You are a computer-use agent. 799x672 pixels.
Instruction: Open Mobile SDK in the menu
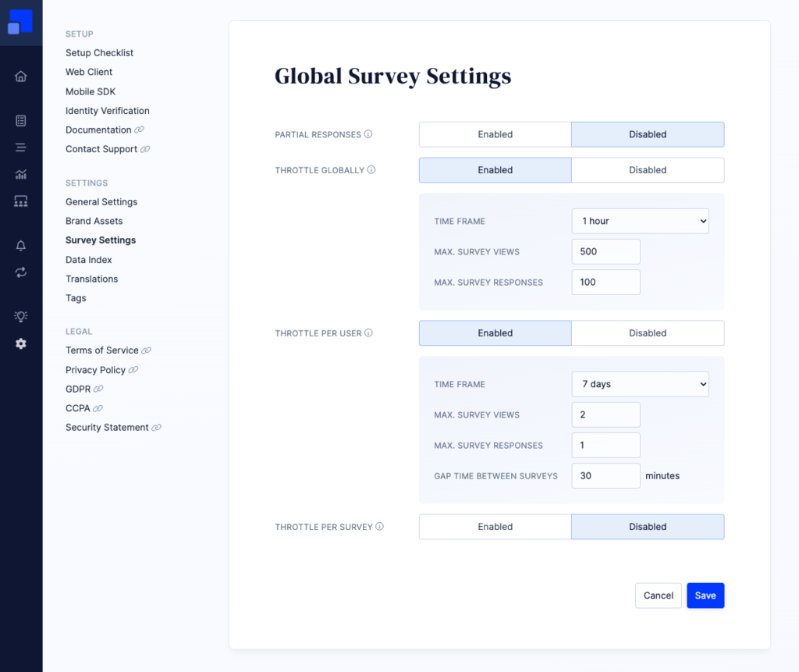click(91, 92)
